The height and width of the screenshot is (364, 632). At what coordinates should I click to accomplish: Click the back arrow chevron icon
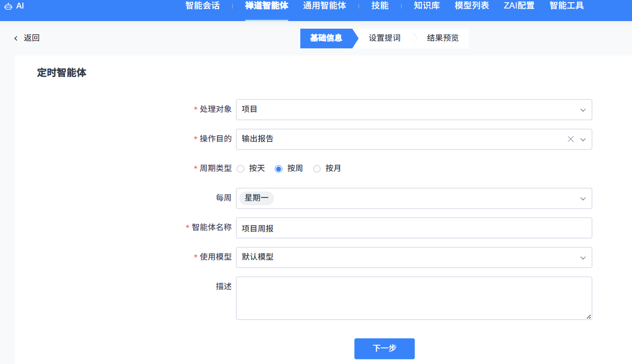click(x=16, y=39)
